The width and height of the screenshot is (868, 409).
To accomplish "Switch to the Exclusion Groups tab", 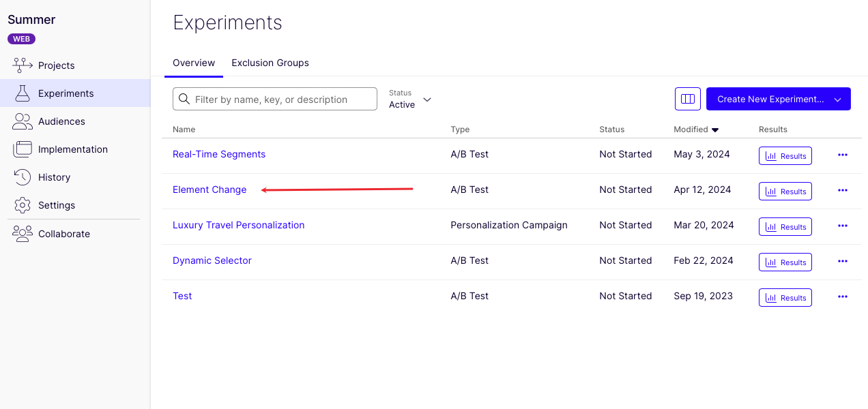I will click(x=270, y=63).
